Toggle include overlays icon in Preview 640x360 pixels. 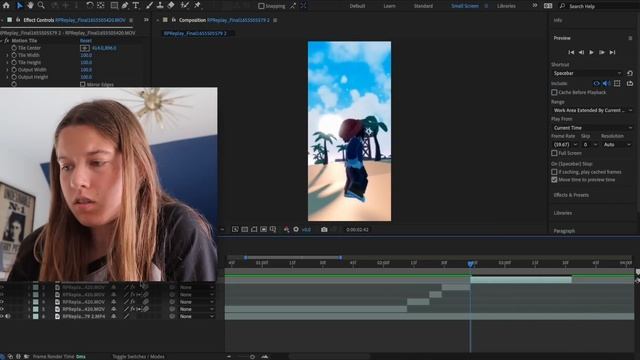click(617, 83)
